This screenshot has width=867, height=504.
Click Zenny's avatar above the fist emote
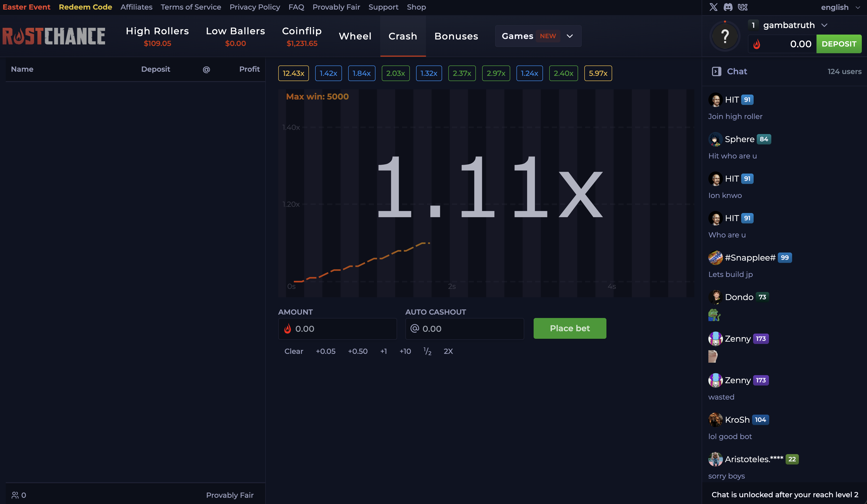[715, 339]
